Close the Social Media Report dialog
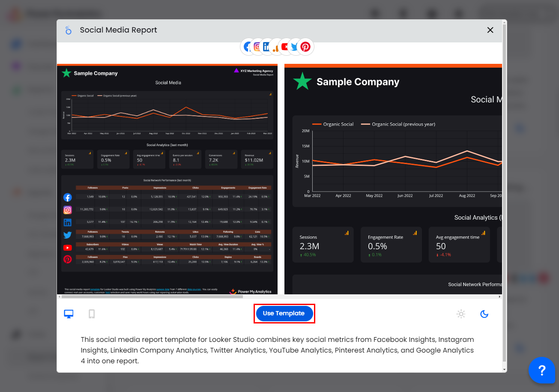 [490, 30]
